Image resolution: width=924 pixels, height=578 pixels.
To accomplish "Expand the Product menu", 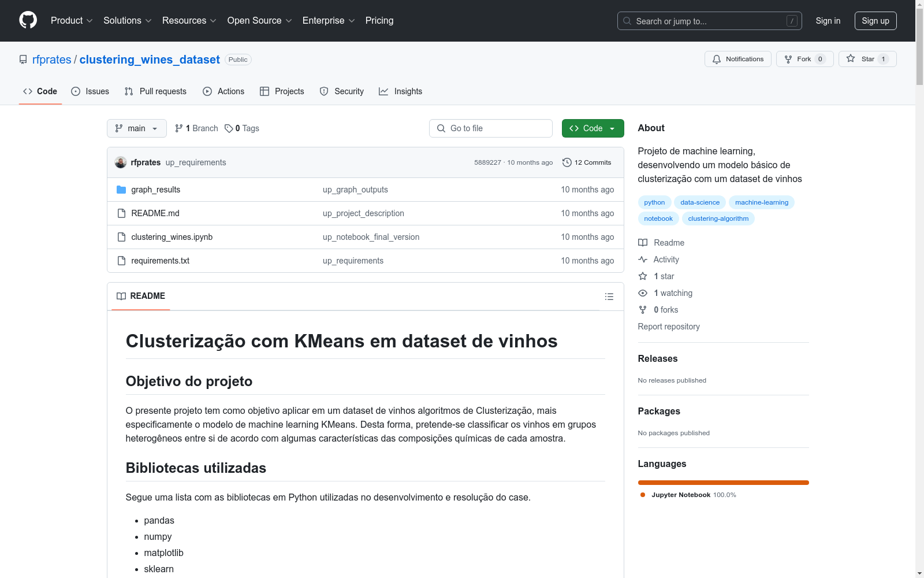I will [72, 20].
